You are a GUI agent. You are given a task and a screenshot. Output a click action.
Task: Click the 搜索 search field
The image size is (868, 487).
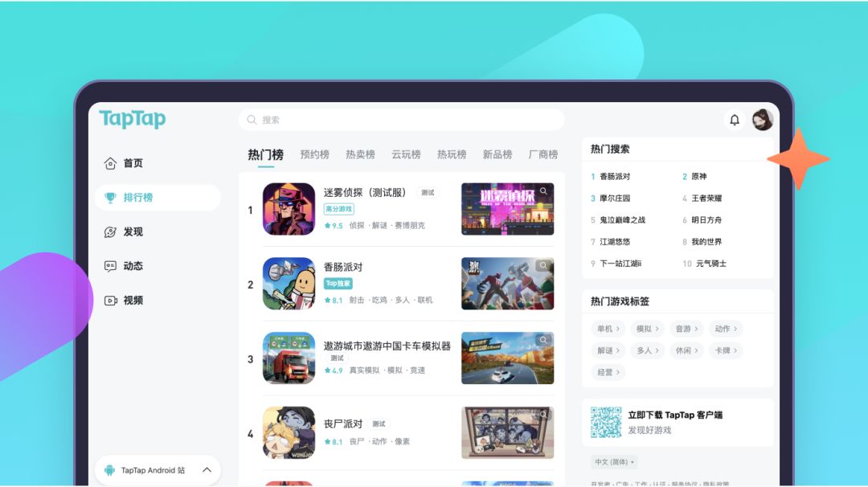coord(401,120)
